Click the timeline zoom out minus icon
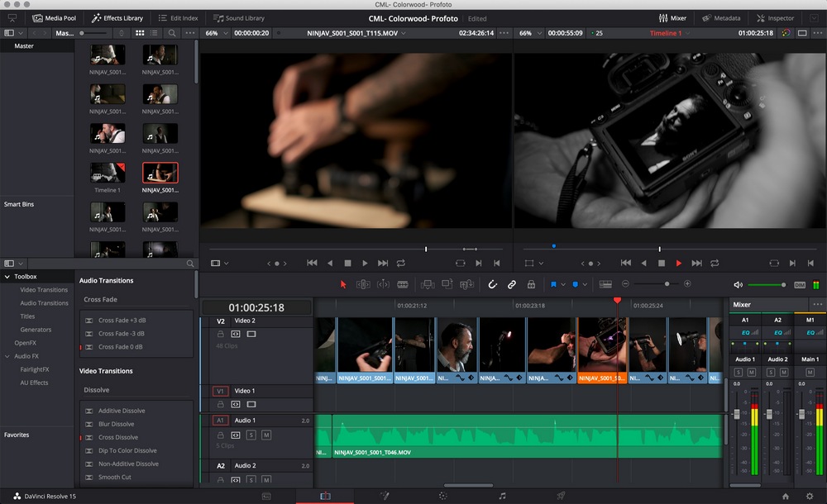Image resolution: width=827 pixels, height=504 pixels. (x=625, y=283)
